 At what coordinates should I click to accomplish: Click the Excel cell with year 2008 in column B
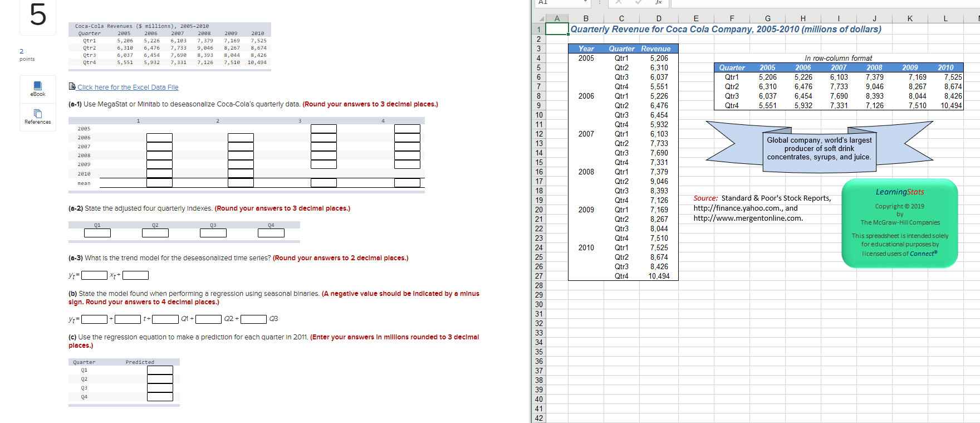(x=586, y=172)
